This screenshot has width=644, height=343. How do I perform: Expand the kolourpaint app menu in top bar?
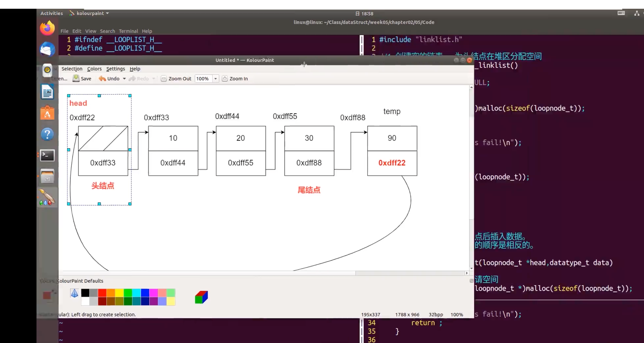click(90, 13)
